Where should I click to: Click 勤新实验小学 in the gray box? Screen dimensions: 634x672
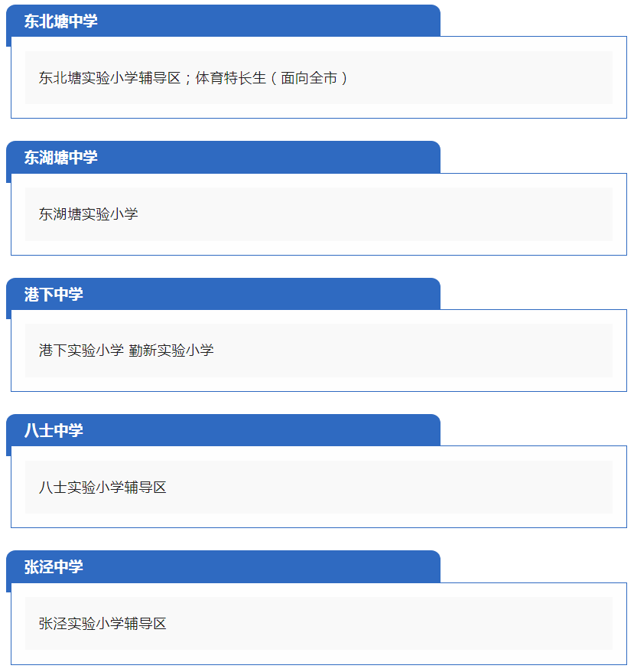click(171, 350)
